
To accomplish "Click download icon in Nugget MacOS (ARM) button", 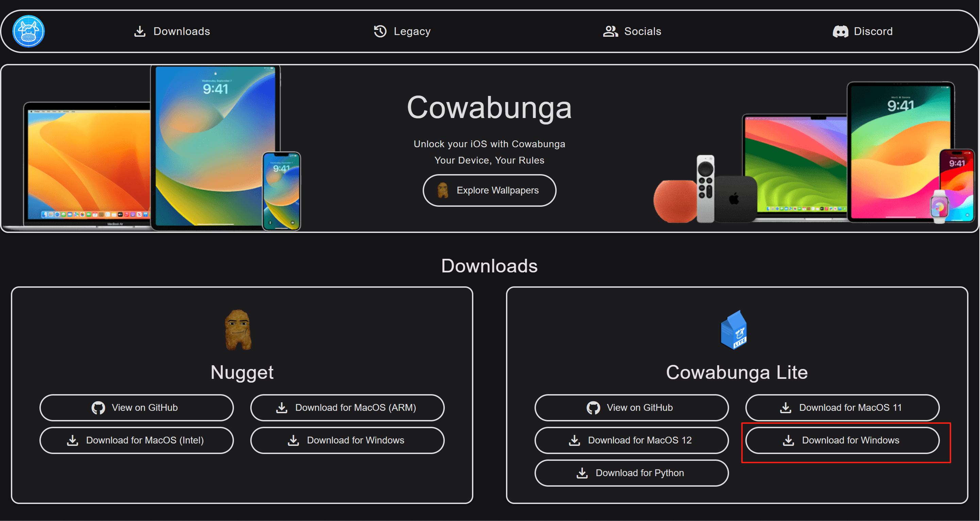I will 282,408.
